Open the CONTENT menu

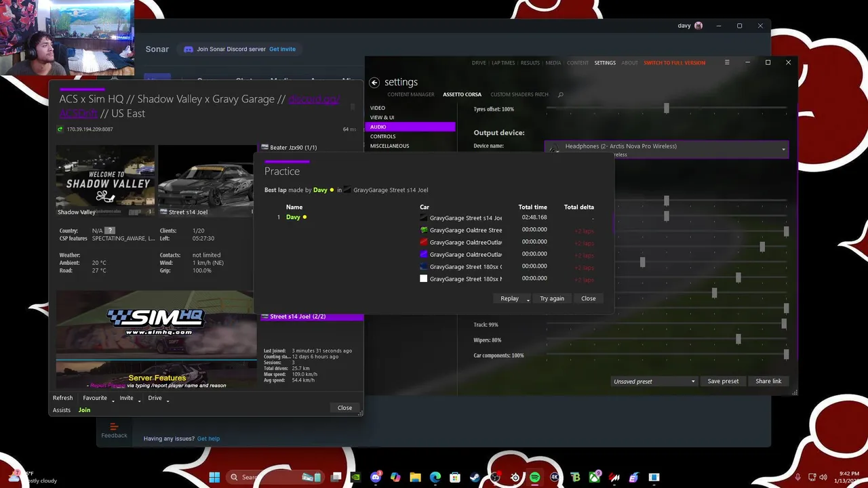(578, 62)
